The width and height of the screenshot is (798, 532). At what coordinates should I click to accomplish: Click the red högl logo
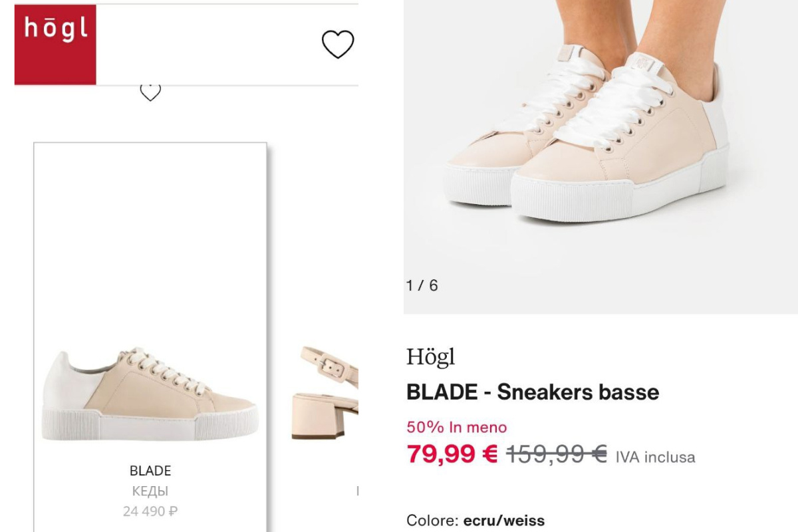click(55, 45)
